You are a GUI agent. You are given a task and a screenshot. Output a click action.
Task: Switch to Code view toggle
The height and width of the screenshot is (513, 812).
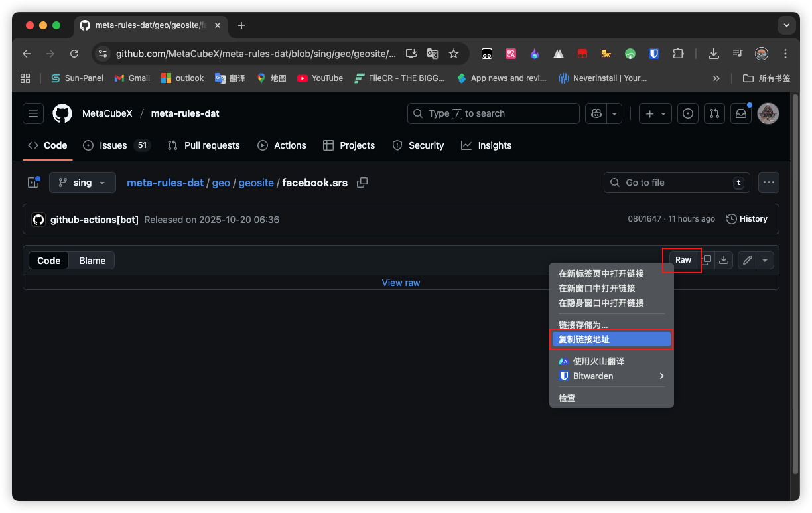coord(49,261)
